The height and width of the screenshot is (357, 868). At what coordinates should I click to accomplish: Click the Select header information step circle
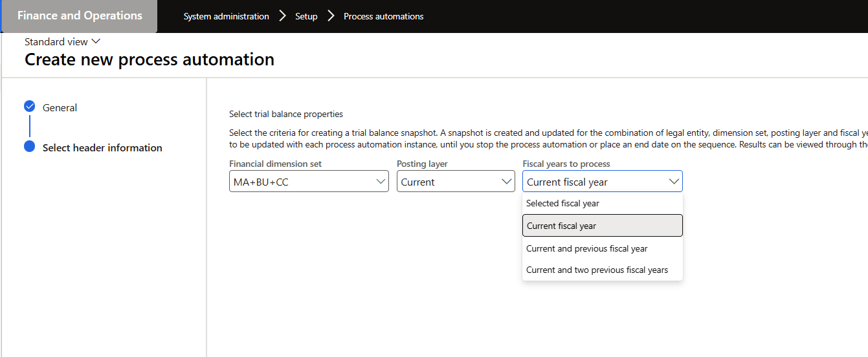point(29,147)
